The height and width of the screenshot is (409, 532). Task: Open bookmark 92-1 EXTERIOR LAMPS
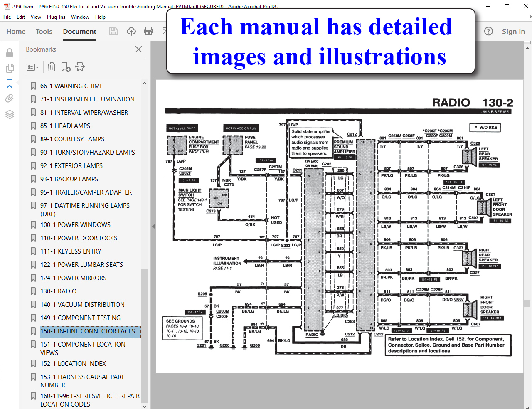pyautogui.click(x=71, y=166)
